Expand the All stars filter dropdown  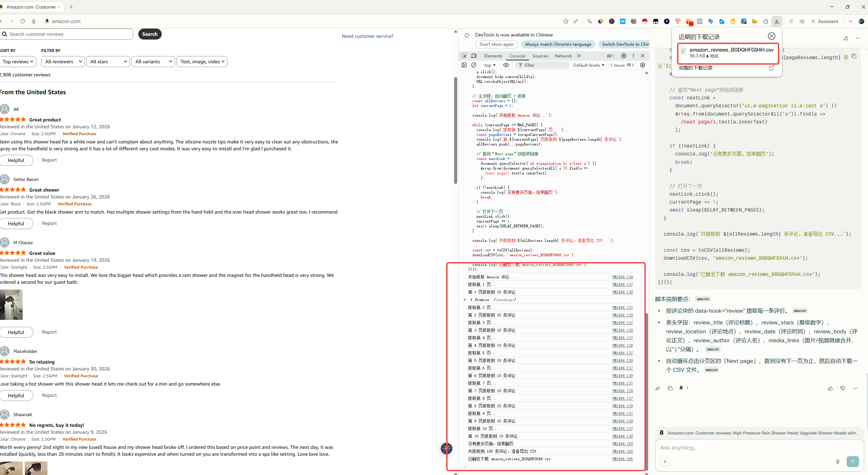(x=108, y=62)
